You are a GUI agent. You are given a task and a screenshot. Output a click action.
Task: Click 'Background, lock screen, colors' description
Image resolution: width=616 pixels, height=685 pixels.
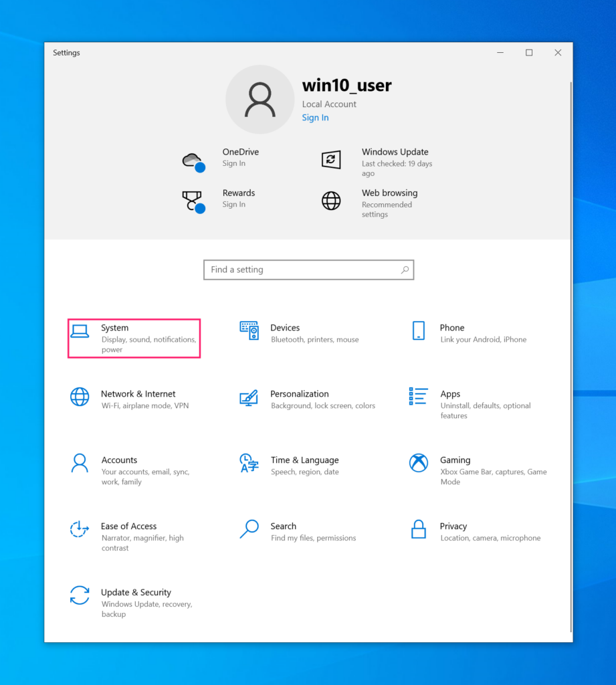[x=323, y=405]
